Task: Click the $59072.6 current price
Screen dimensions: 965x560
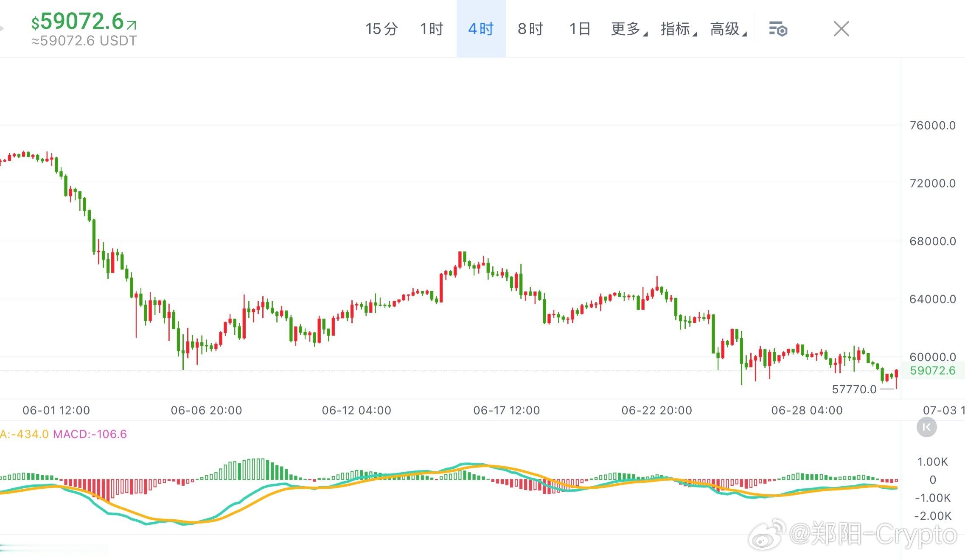Action: click(x=78, y=21)
